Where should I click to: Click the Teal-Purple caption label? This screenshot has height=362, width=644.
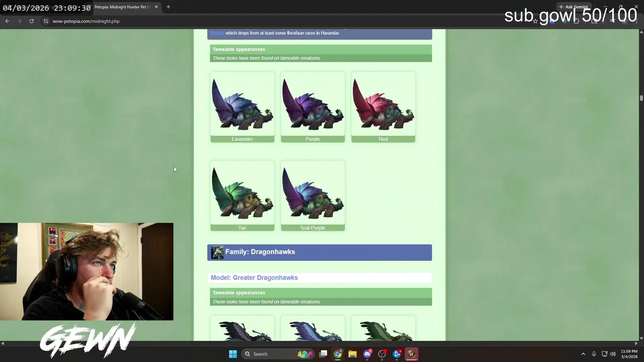click(x=312, y=228)
